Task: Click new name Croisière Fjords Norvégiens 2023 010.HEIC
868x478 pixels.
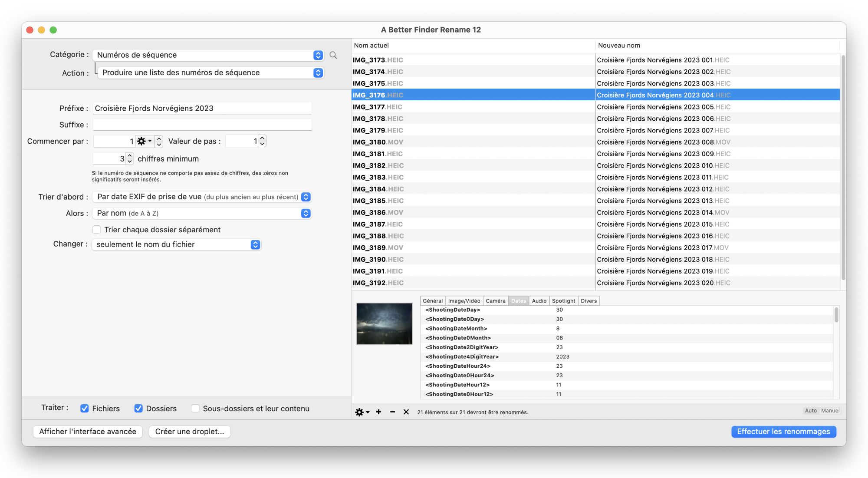Action: [x=663, y=165]
